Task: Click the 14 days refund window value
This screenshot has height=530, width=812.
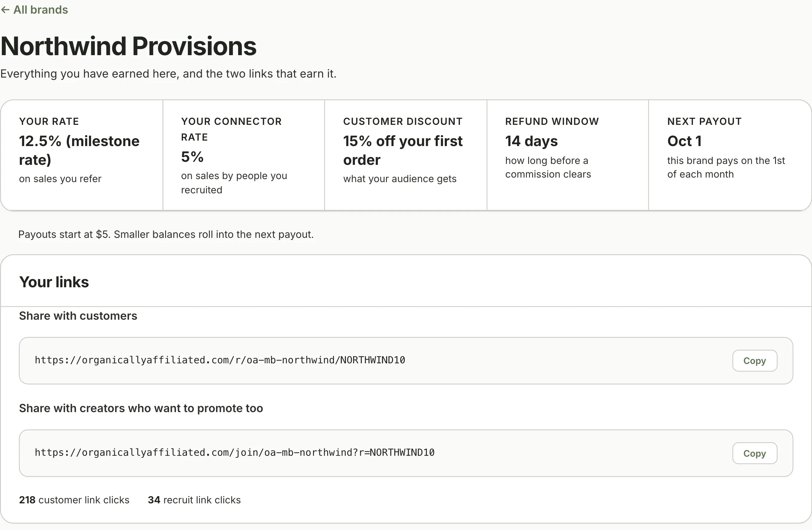Action: pyautogui.click(x=531, y=141)
